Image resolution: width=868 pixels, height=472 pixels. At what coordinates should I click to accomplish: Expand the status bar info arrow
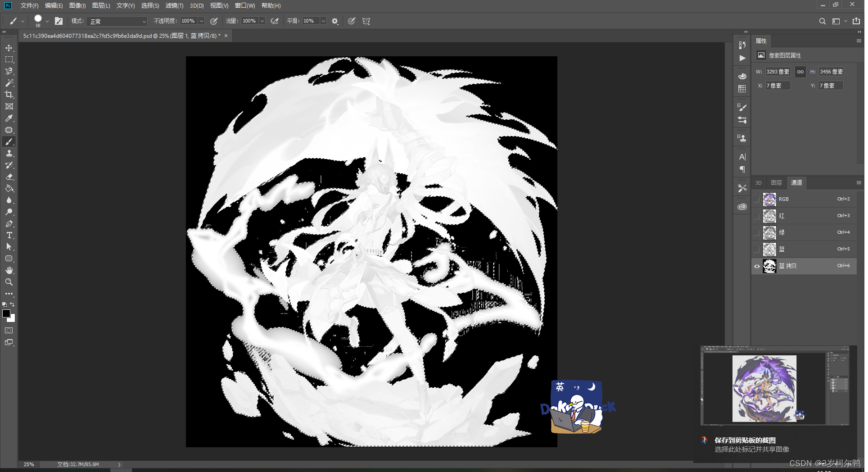click(119, 464)
